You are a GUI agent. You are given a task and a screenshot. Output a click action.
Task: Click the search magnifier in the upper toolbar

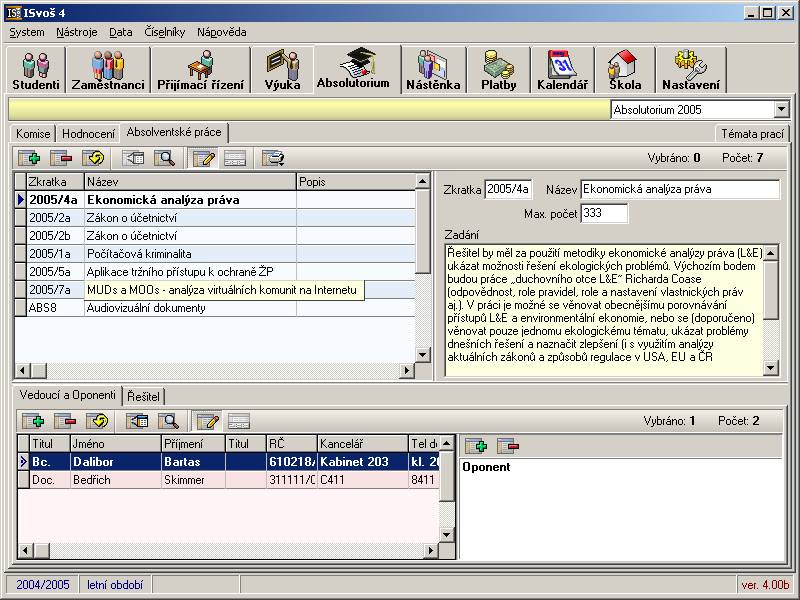tap(165, 157)
